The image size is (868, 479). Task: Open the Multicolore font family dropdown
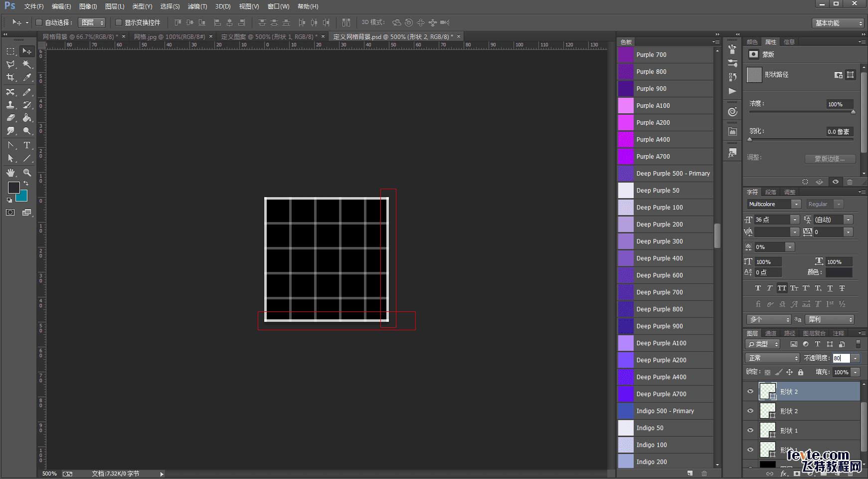(774, 204)
